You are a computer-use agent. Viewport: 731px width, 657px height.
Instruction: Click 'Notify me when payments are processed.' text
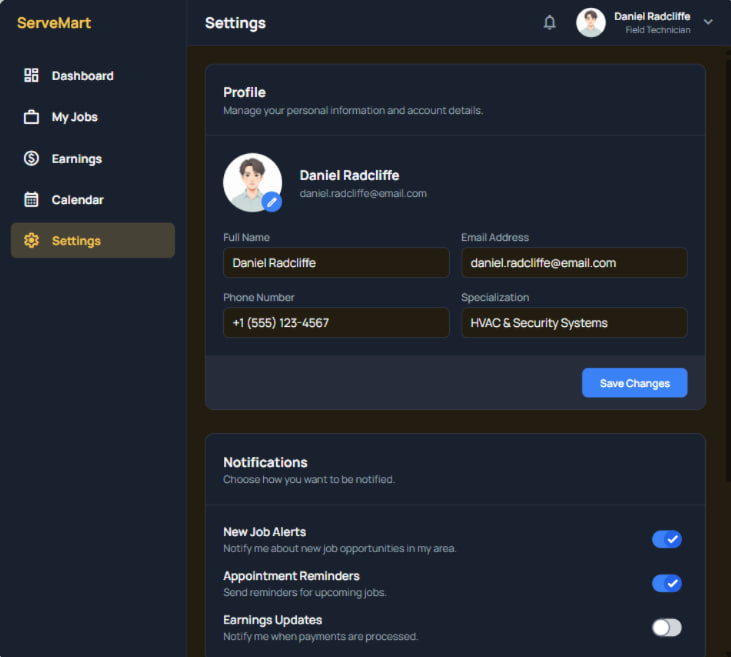tap(320, 636)
